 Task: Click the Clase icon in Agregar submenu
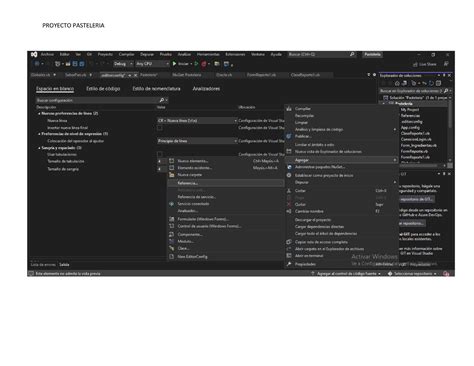[x=172, y=248]
